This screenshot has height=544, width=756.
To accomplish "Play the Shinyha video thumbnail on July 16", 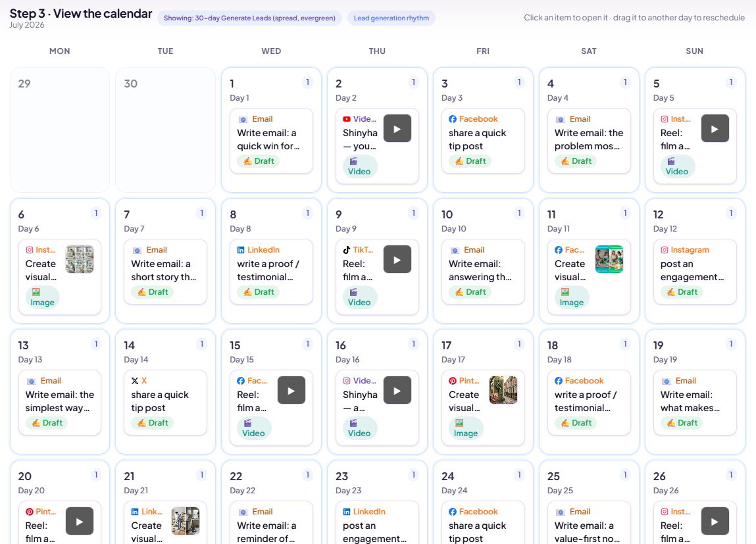I will 397,390.
